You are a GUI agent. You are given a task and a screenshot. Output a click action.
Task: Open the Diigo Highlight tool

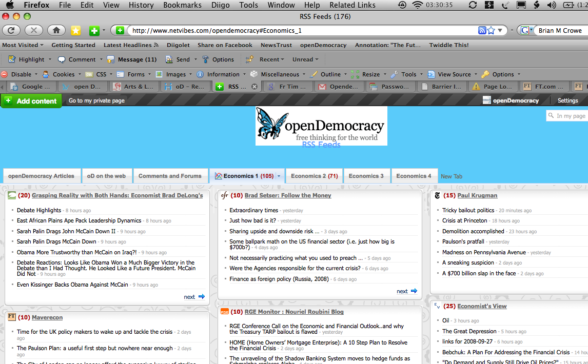(27, 59)
